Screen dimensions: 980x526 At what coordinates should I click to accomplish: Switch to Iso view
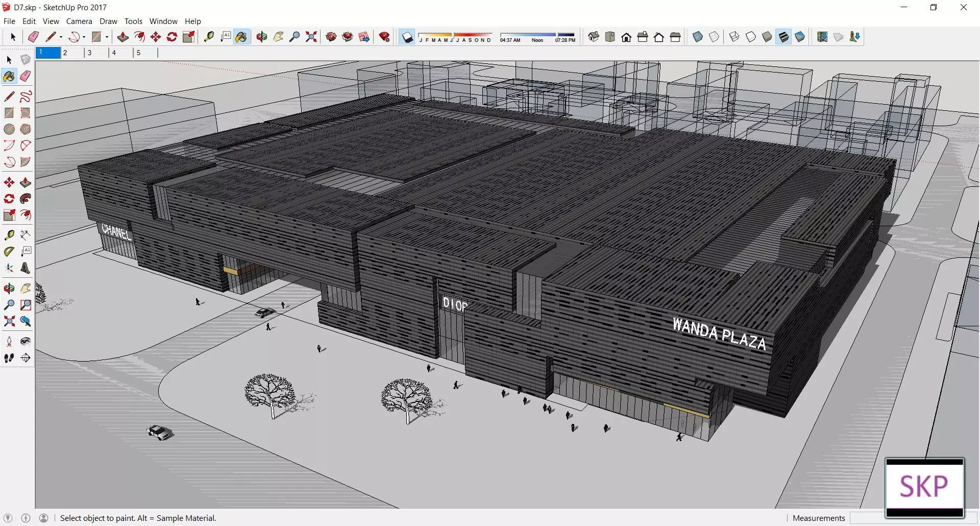(x=594, y=37)
